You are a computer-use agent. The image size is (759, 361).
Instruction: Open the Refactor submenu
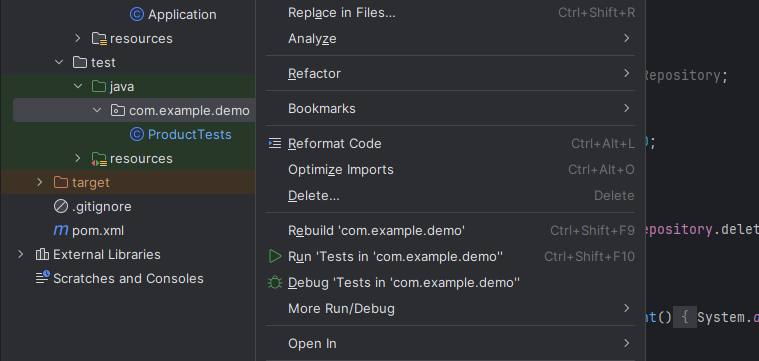coord(450,74)
